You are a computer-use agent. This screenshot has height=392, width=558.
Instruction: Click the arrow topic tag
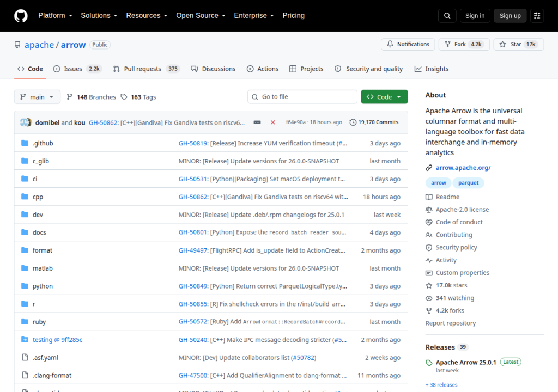tap(439, 183)
